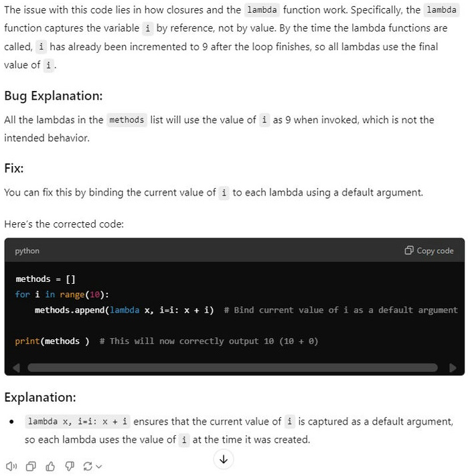Click the final 'Explanation:' heading
Viewport: 468px width, 476px height.
point(40,397)
